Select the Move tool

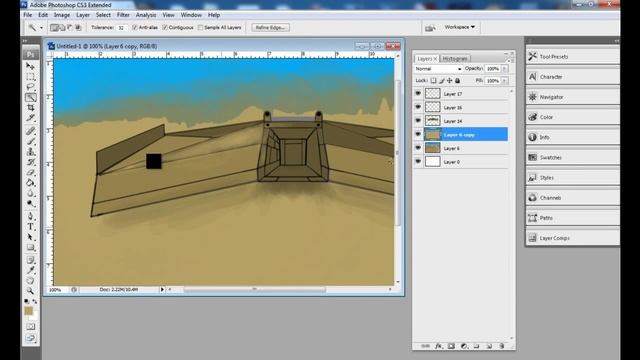pyautogui.click(x=30, y=66)
